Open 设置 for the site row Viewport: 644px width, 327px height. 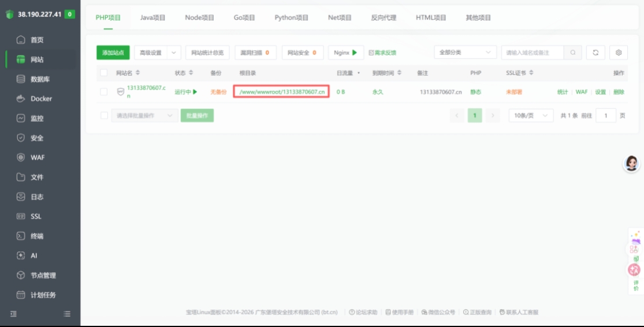point(601,92)
